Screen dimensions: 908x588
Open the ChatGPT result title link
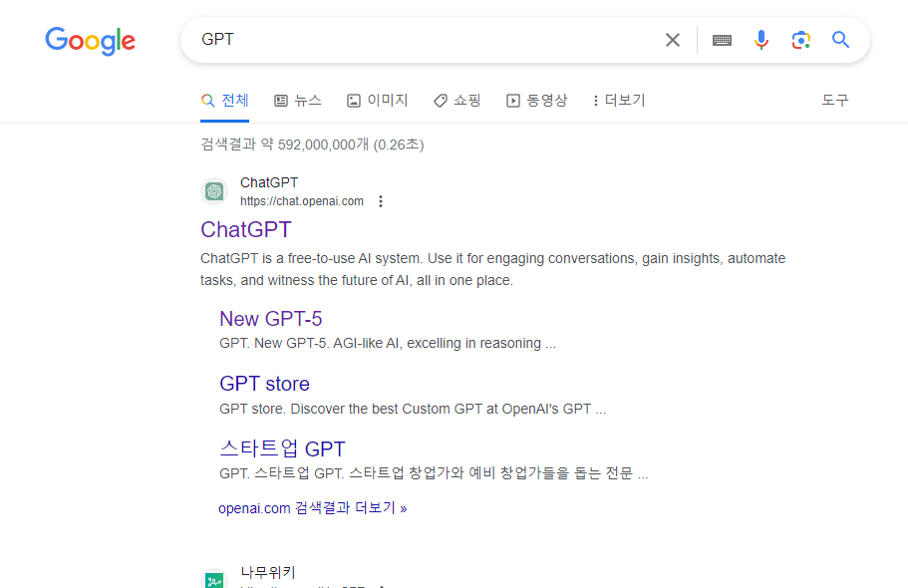pos(246,229)
